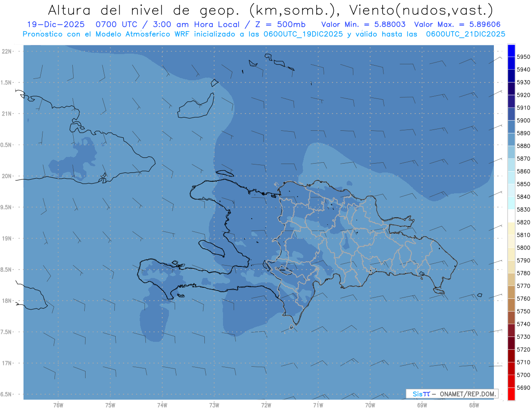Click the bright blue top swatch above 5950
This screenshot has height=411, width=532.
tap(511, 51)
